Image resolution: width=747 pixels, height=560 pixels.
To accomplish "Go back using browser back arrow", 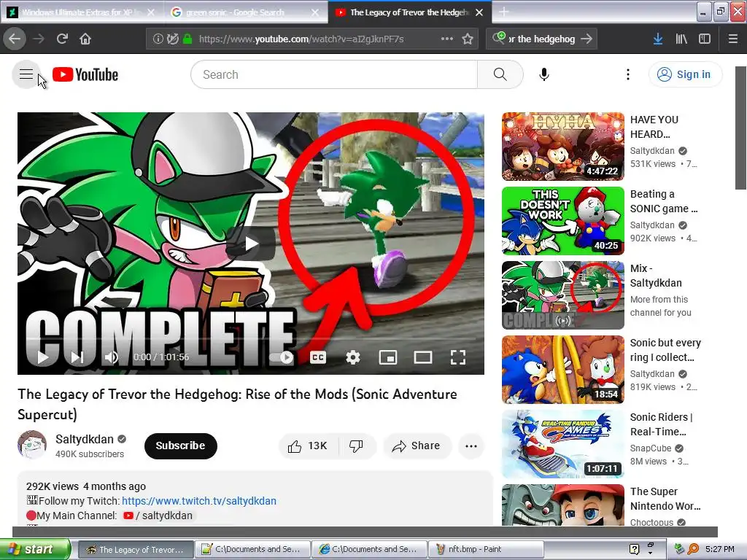I will (x=15, y=39).
